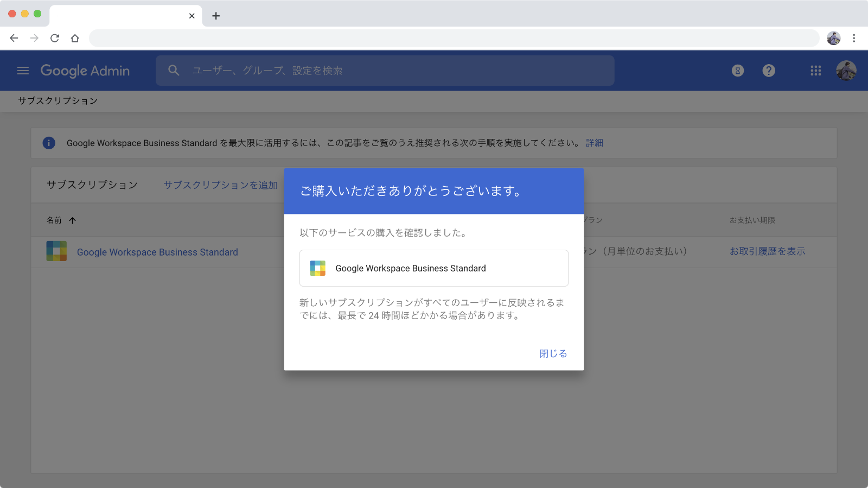This screenshot has height=488, width=868.
Task: Click the ご購入いただきありがとうございます dialog title
Action: coord(411,191)
